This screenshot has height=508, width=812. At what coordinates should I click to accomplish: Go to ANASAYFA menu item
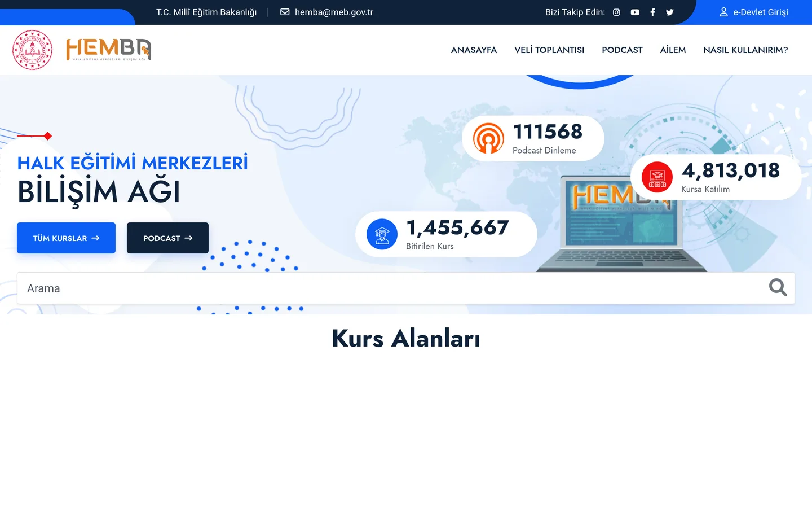(x=474, y=50)
